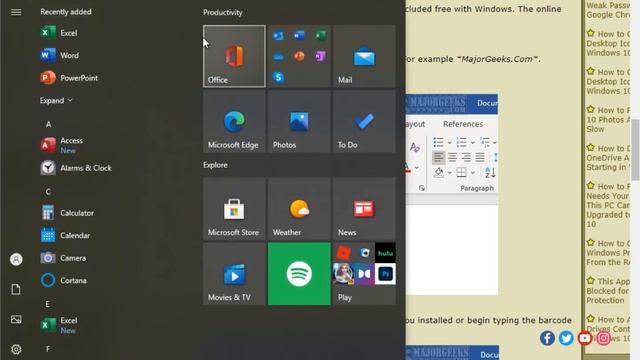The height and width of the screenshot is (360, 640).
Task: Open Settings gear in Start
Action: tap(16, 349)
